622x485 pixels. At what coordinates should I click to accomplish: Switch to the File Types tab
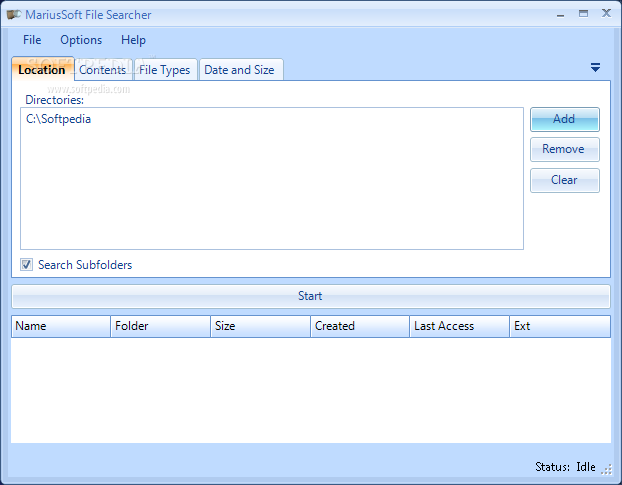pyautogui.click(x=165, y=70)
